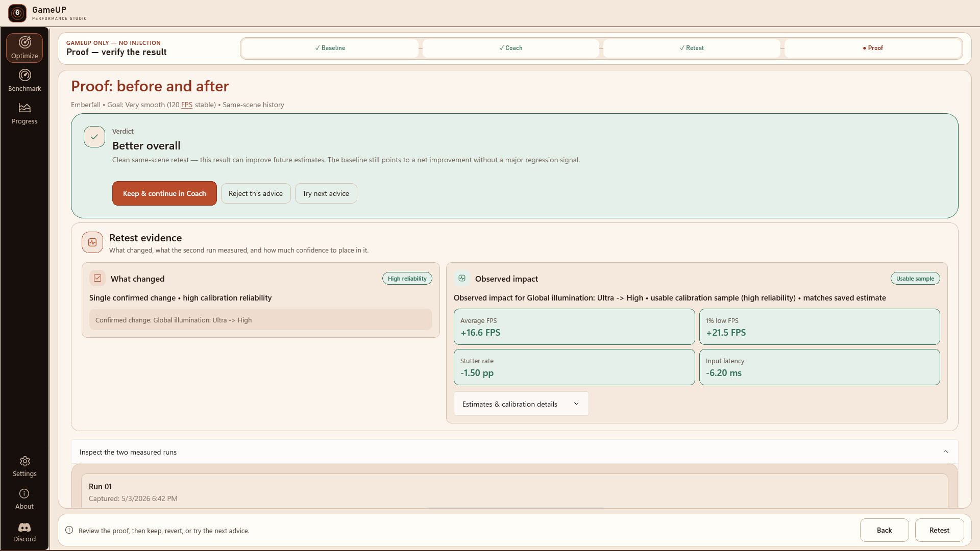Select the Proof step
This screenshot has width=980, height=551.
(x=873, y=48)
